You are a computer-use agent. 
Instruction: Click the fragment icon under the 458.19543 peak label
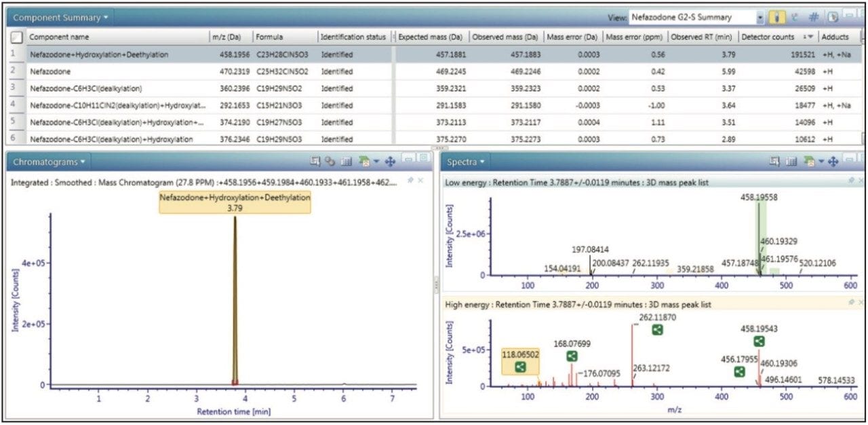(759, 341)
